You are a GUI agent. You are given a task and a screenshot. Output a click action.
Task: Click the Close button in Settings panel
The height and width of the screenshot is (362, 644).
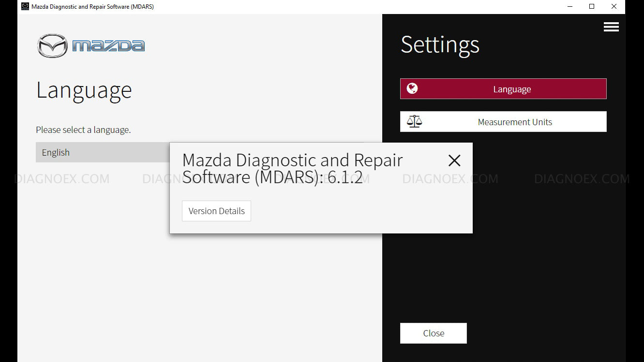coord(433,333)
